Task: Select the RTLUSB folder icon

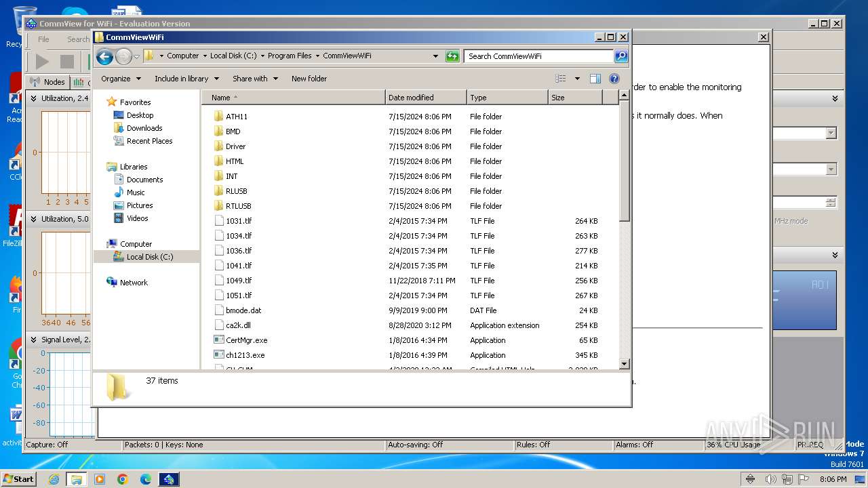Action: pos(218,206)
